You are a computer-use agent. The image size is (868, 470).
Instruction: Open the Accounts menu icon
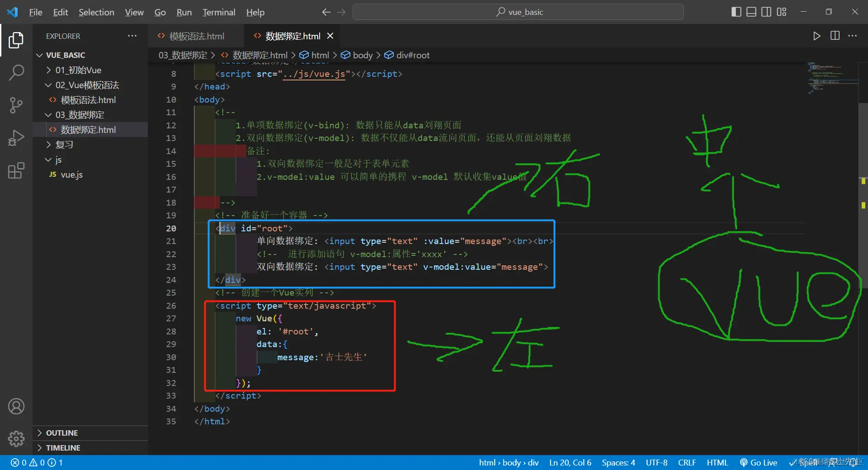pyautogui.click(x=16, y=406)
